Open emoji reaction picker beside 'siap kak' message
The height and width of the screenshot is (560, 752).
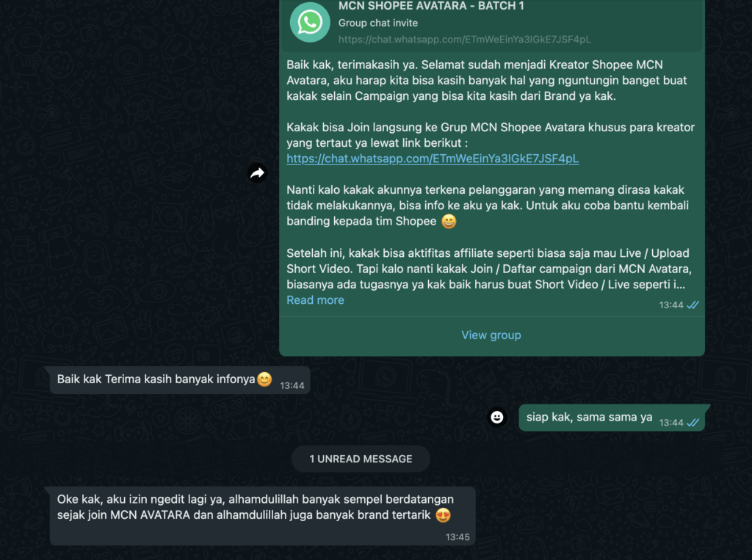click(x=497, y=417)
